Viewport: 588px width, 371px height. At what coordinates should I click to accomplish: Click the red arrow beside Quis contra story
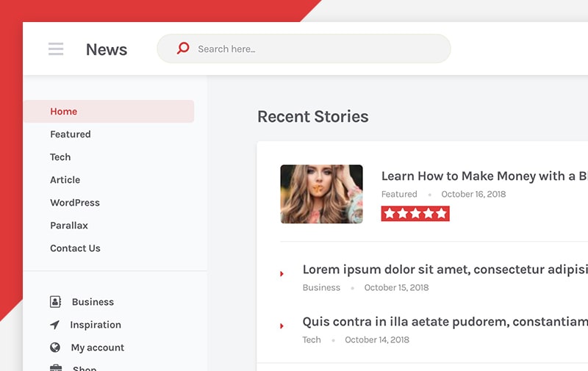coord(282,326)
